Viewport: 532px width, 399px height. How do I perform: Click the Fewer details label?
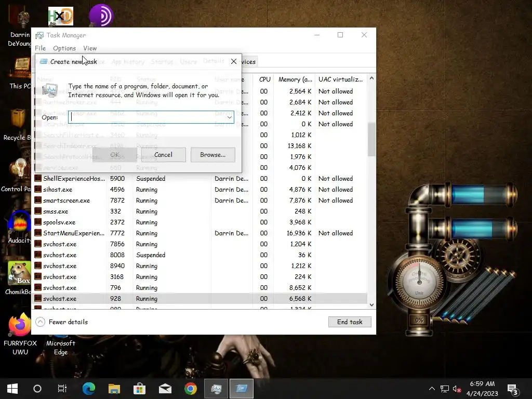point(68,322)
